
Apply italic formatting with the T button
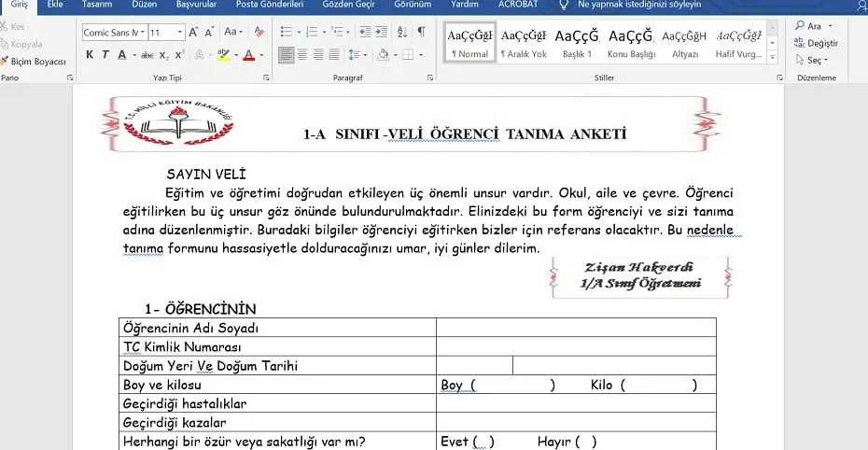(x=105, y=55)
